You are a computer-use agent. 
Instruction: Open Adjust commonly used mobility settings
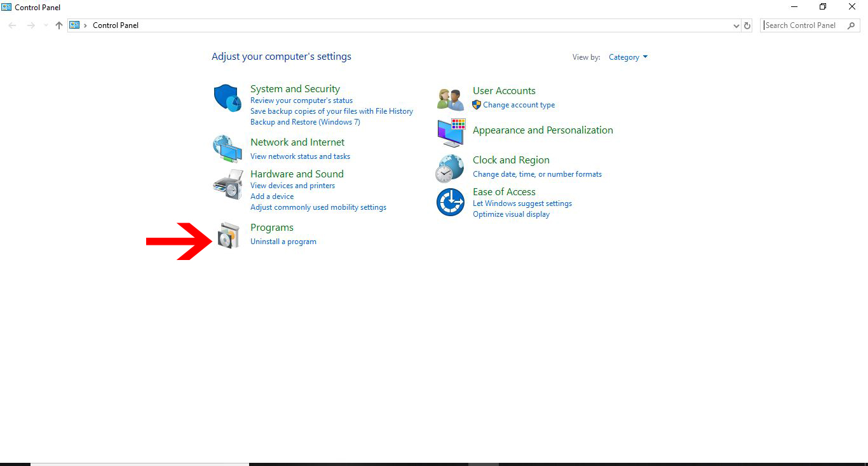pyautogui.click(x=318, y=207)
